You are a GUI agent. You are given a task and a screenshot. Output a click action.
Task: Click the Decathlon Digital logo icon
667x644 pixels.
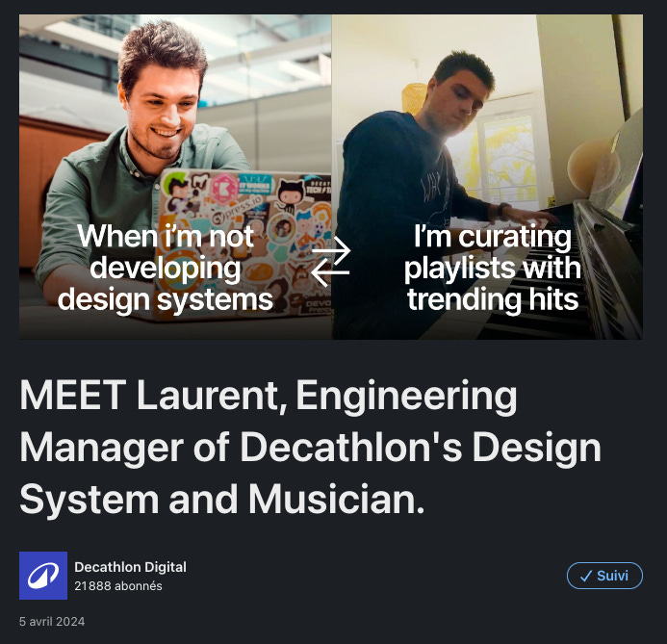click(43, 576)
